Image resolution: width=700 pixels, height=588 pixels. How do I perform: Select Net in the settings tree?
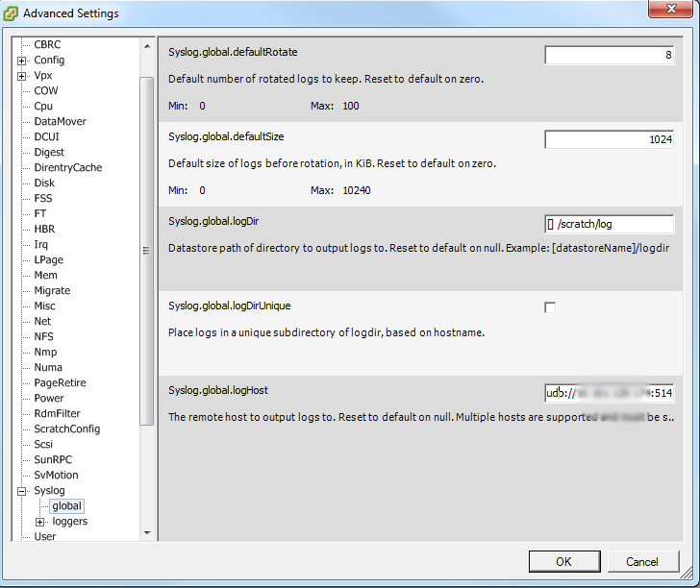(x=42, y=321)
